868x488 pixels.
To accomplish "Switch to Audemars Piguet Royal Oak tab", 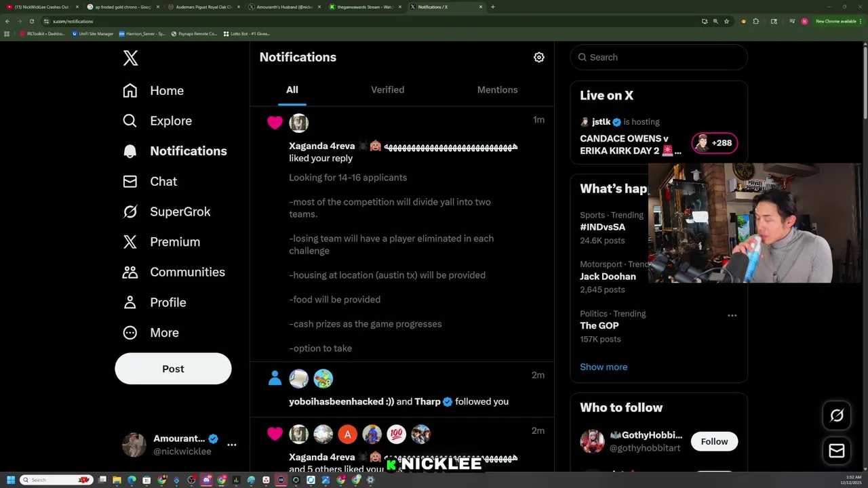I will [204, 7].
